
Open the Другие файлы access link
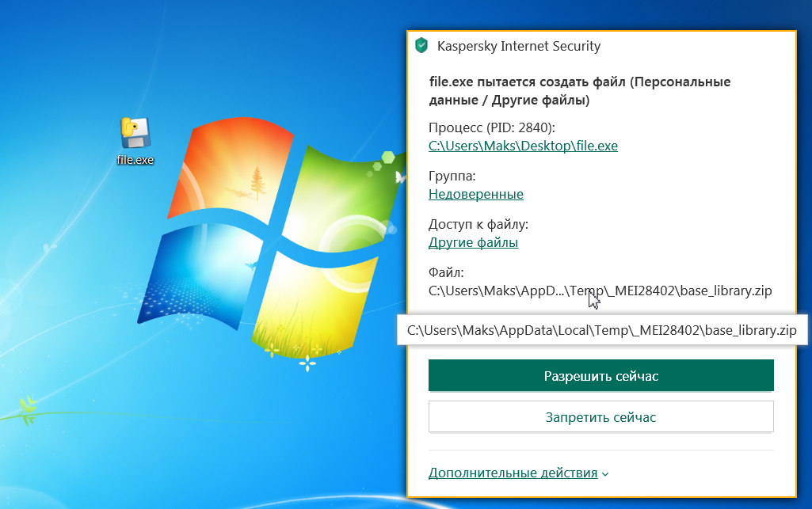coord(473,242)
